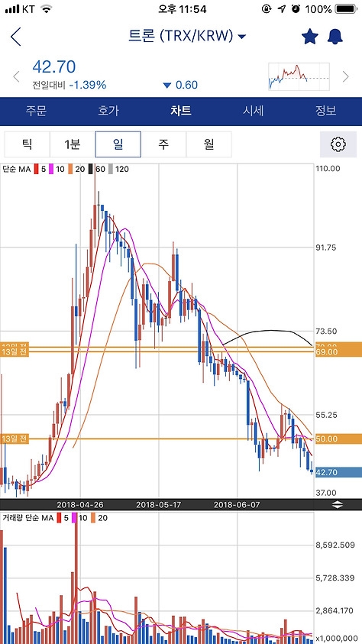Tap the 73.50 price axis label
Screen dimensions: 362x644
click(x=326, y=331)
